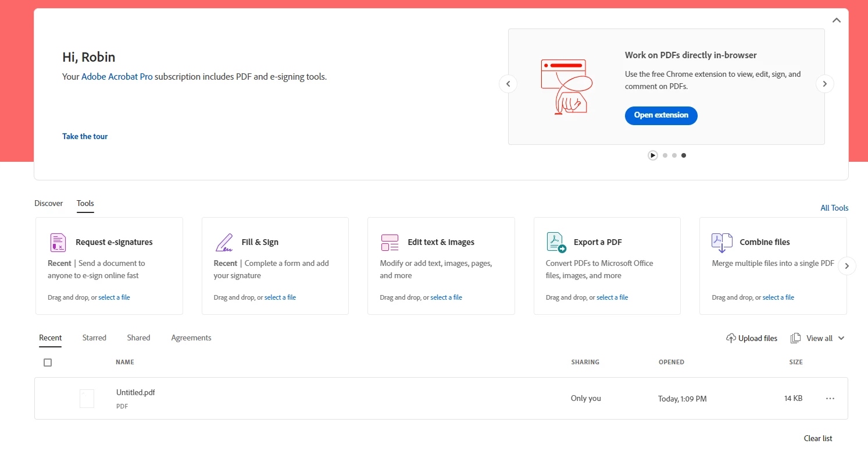The height and width of the screenshot is (451, 868).
Task: Select the Tools tab
Action: click(x=85, y=203)
